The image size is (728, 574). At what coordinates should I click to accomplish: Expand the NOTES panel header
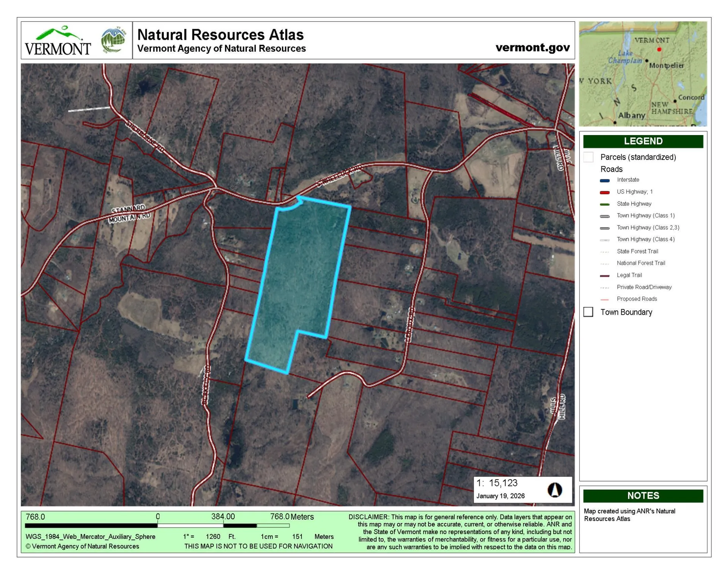643,495
